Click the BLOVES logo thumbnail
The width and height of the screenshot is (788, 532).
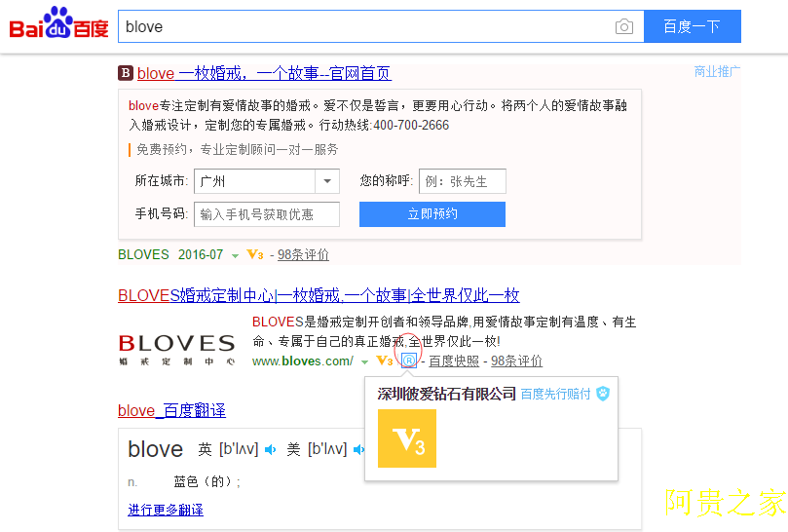(x=177, y=350)
